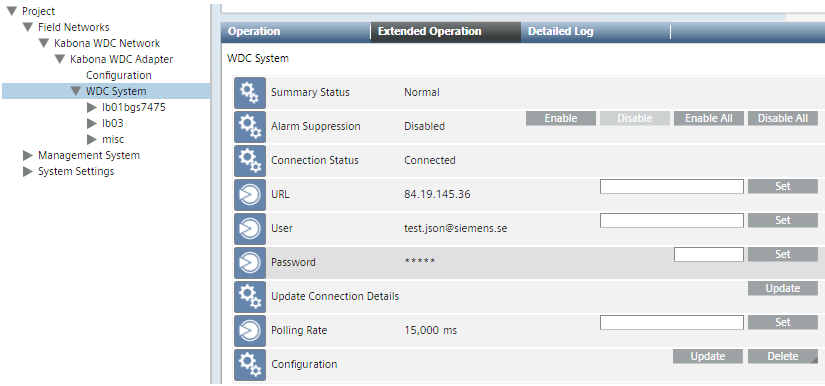Expand the System Settings node
Image resolution: width=825 pixels, height=386 pixels.
[28, 171]
